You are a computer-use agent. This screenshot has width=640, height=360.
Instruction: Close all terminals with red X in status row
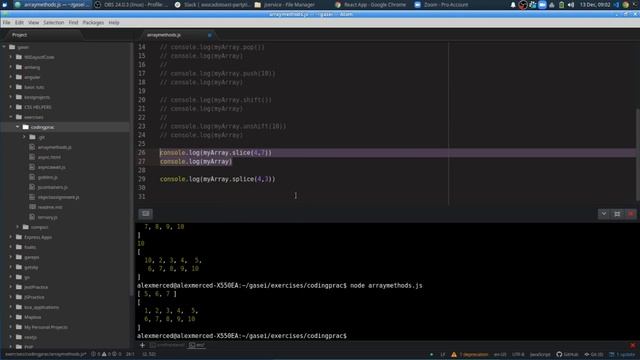tap(633, 346)
